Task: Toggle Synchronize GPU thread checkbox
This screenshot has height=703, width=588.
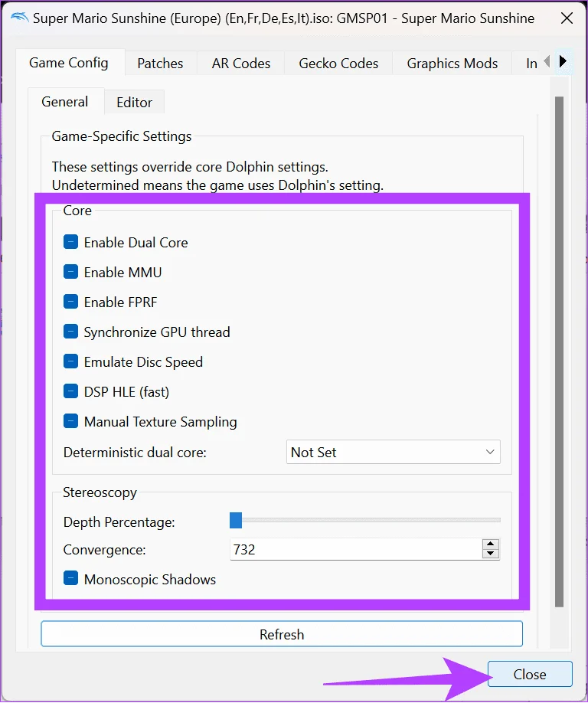Action: pos(70,332)
